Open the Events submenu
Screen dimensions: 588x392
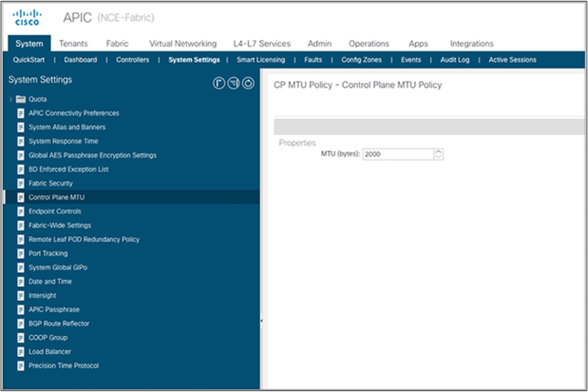411,60
